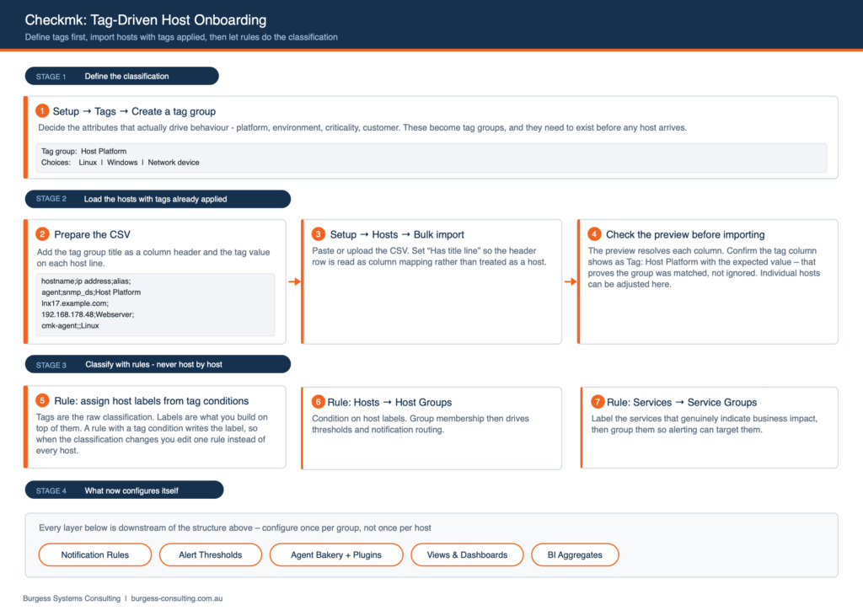Click heading Setup → Tags → Create a tag group
The image size is (863, 616).
(x=134, y=111)
